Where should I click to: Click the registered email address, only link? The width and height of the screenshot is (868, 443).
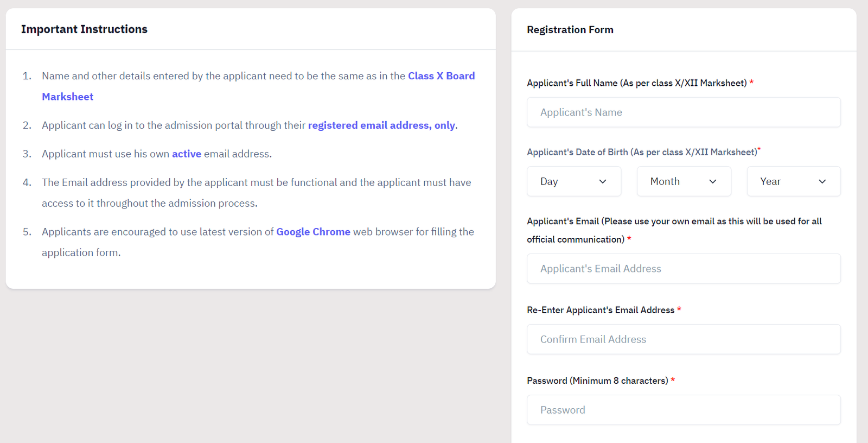pos(381,125)
